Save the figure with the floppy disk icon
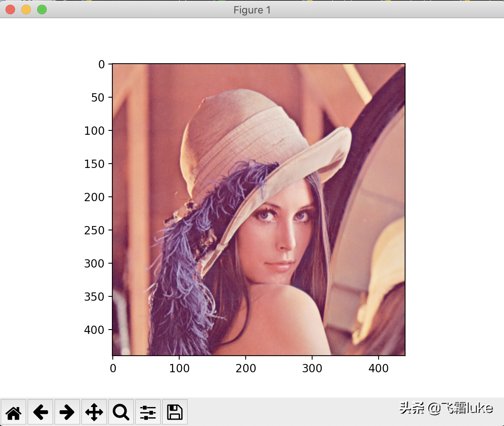This screenshot has width=504, height=426. [x=175, y=412]
